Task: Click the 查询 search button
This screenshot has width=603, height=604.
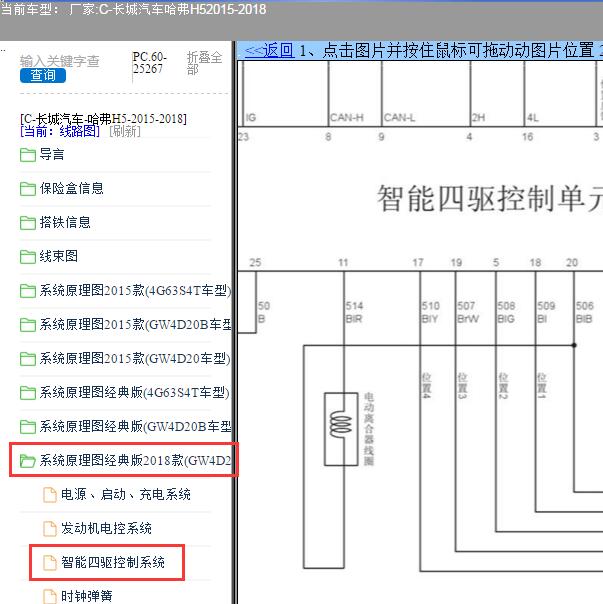Action: pos(43,75)
